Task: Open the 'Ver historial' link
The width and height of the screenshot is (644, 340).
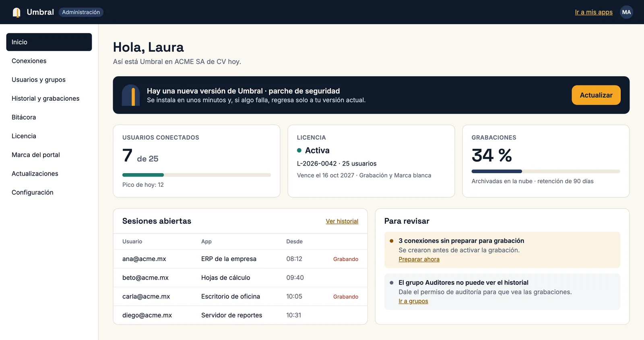Action: click(x=342, y=221)
